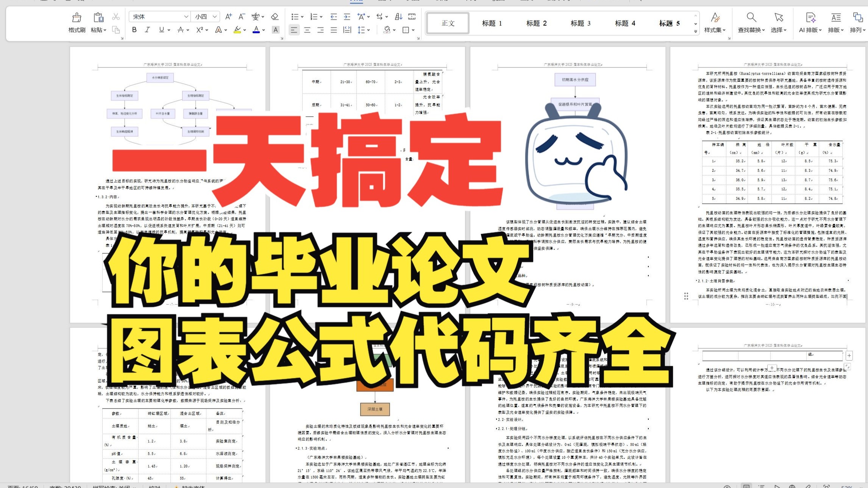The width and height of the screenshot is (868, 488).
Task: Expand the styles gallery more arrow
Action: click(696, 31)
